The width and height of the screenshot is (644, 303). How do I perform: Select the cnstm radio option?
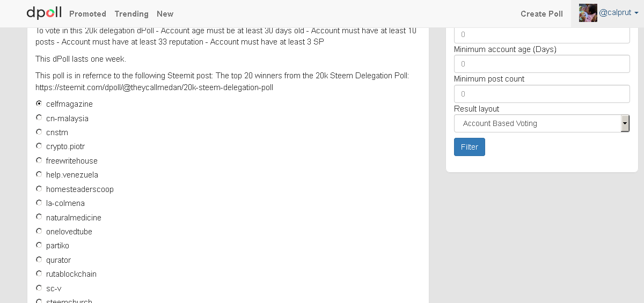point(39,132)
